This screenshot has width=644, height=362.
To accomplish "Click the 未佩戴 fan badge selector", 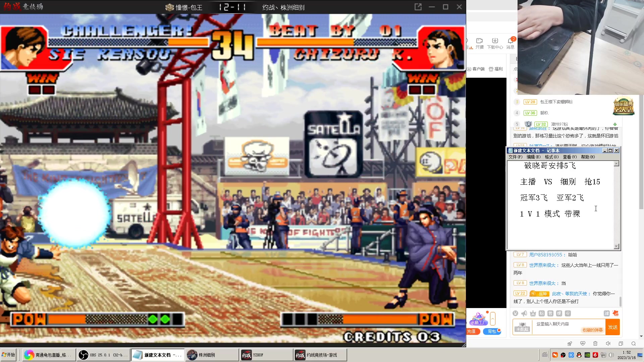I will tap(523, 327).
